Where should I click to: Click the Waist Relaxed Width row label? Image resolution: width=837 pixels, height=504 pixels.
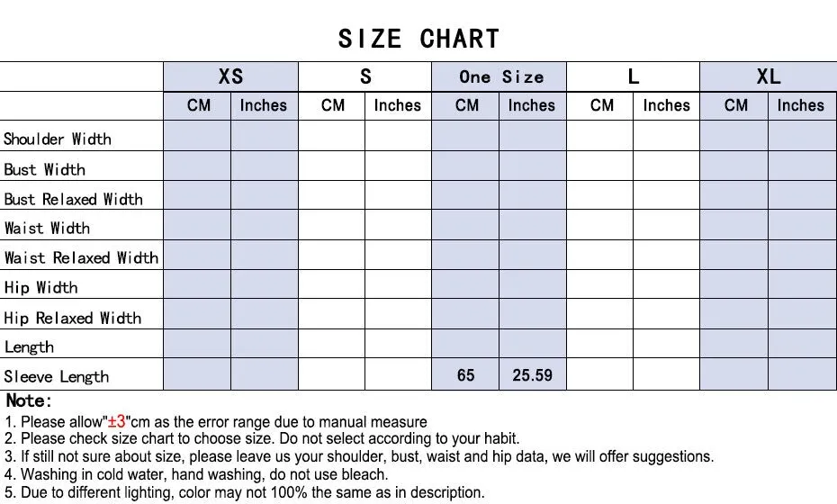(x=81, y=258)
